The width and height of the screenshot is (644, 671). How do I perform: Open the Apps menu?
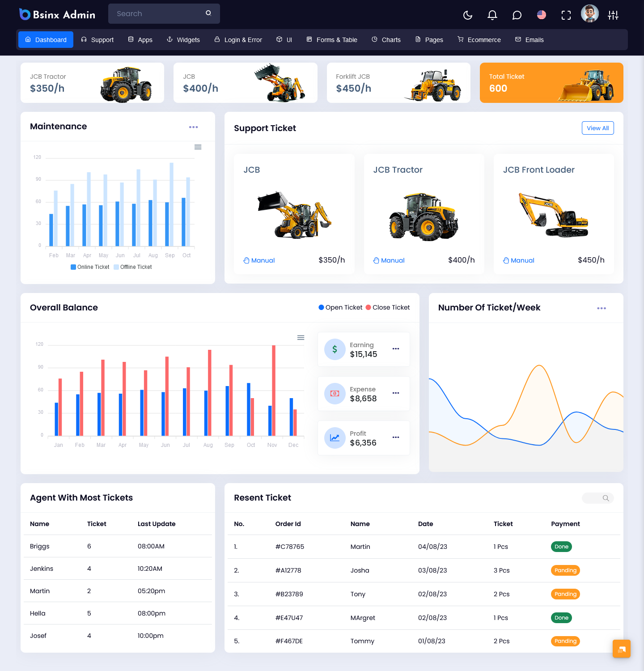coord(140,40)
